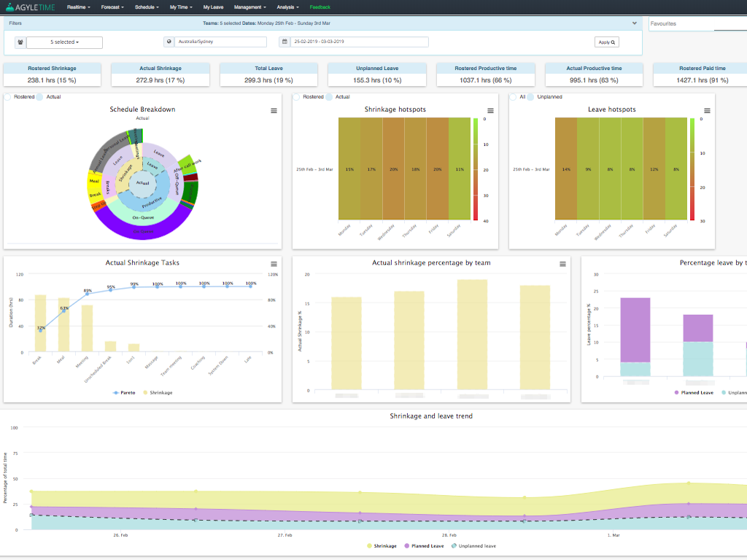747x560 pixels.
Task: Toggle Planned Leave legend swatch in trend chart
Action: 407,545
